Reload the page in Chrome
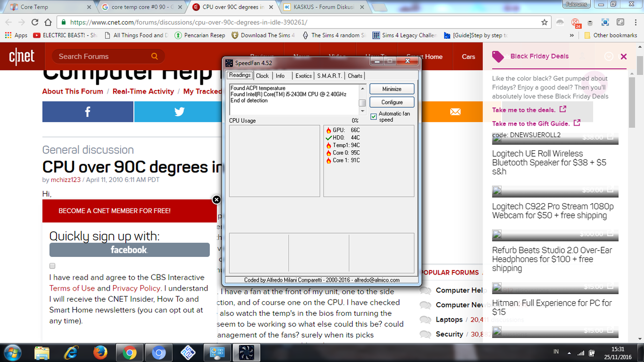This screenshot has width=644, height=362. coord(35,22)
